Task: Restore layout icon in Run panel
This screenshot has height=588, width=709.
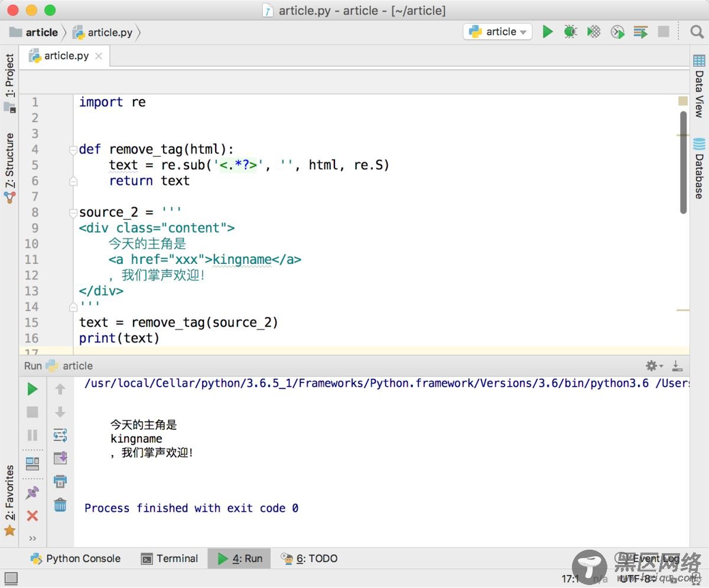Action: point(32,463)
